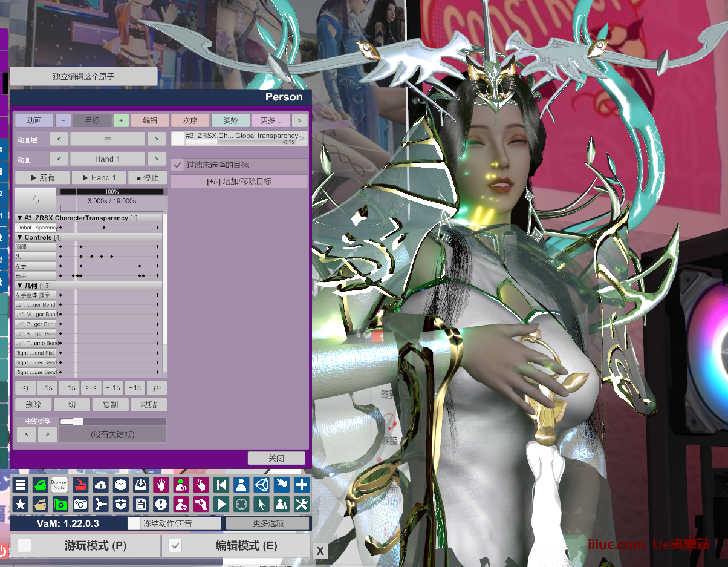This screenshot has height=567, width=728.
Task: Click the cloud download icon
Action: tap(100, 485)
